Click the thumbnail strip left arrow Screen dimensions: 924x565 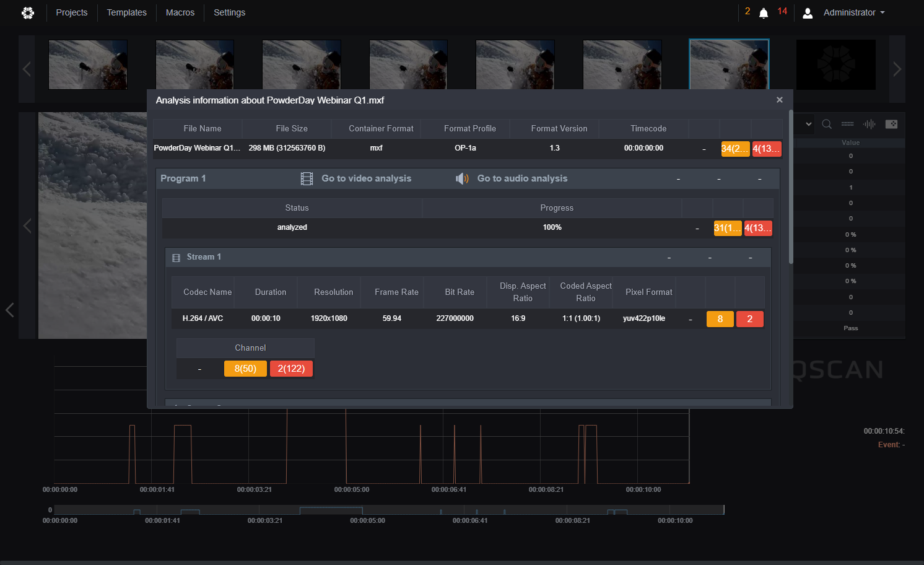click(x=27, y=69)
